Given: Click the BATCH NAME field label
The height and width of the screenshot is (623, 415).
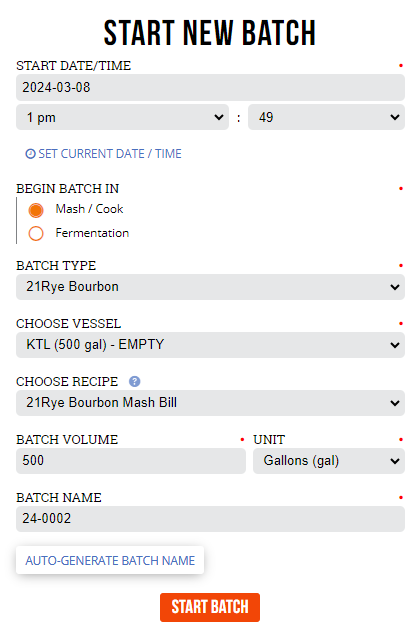Looking at the screenshot, I should coord(59,497).
